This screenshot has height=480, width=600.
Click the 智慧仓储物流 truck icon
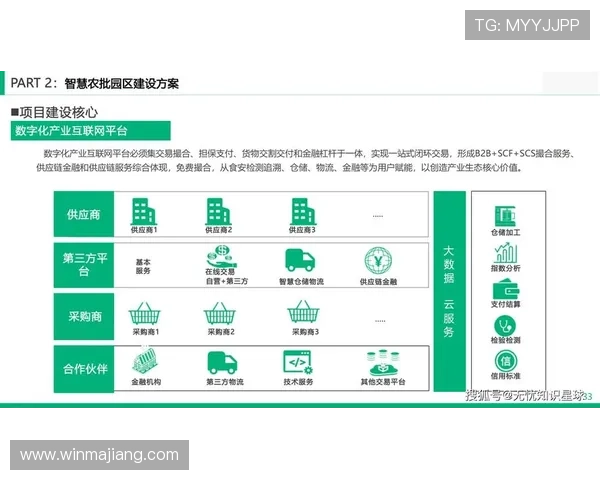pos(300,260)
